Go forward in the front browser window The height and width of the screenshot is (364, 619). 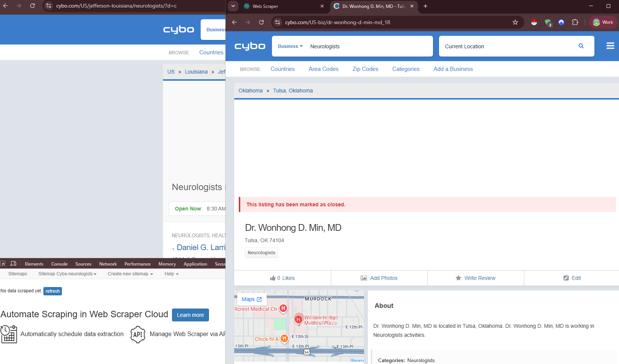(x=248, y=22)
